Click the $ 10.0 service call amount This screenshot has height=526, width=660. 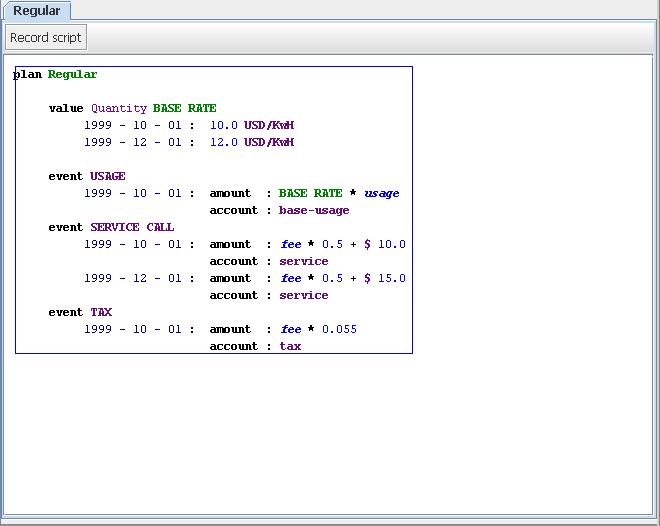(385, 244)
